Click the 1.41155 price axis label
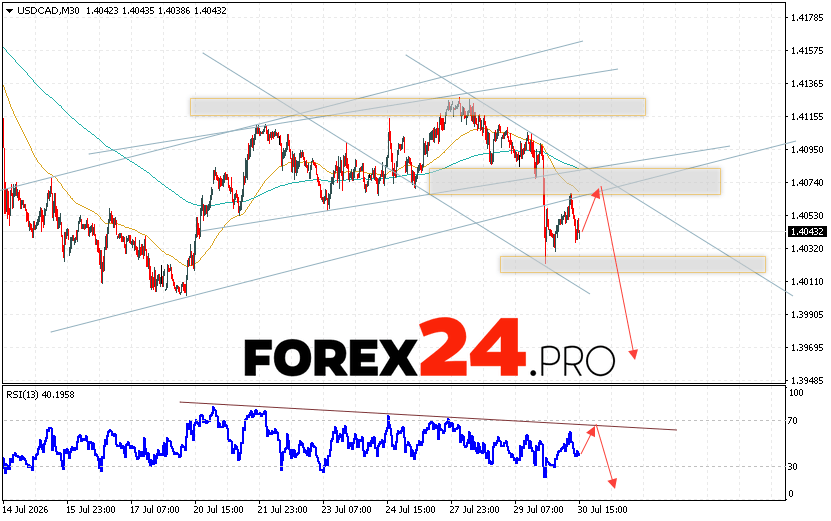Image resolution: width=831 pixels, height=521 pixels. [x=807, y=117]
